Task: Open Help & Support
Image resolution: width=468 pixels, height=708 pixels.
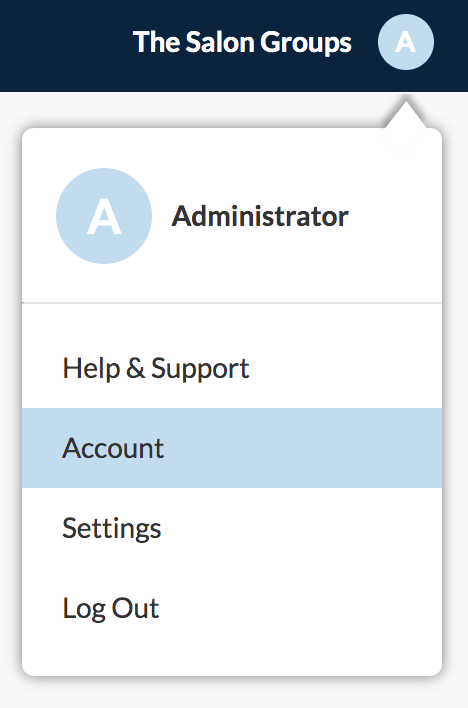Action: click(x=232, y=368)
